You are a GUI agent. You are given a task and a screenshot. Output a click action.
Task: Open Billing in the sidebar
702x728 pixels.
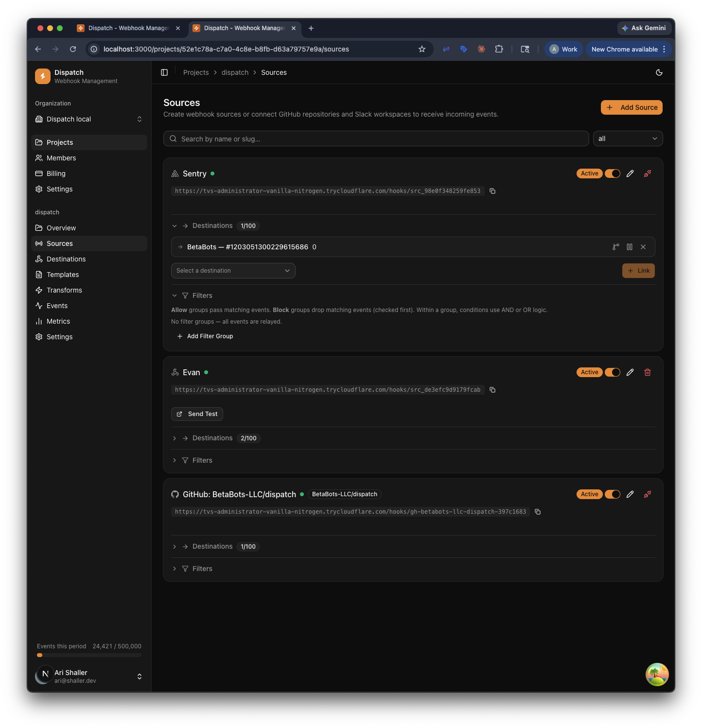point(89,173)
